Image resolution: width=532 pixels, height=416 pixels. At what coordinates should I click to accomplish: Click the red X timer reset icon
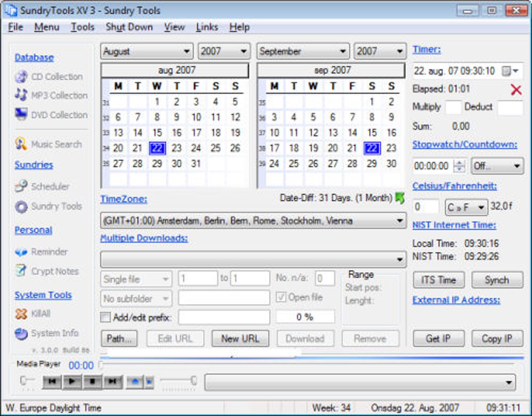[x=516, y=90]
